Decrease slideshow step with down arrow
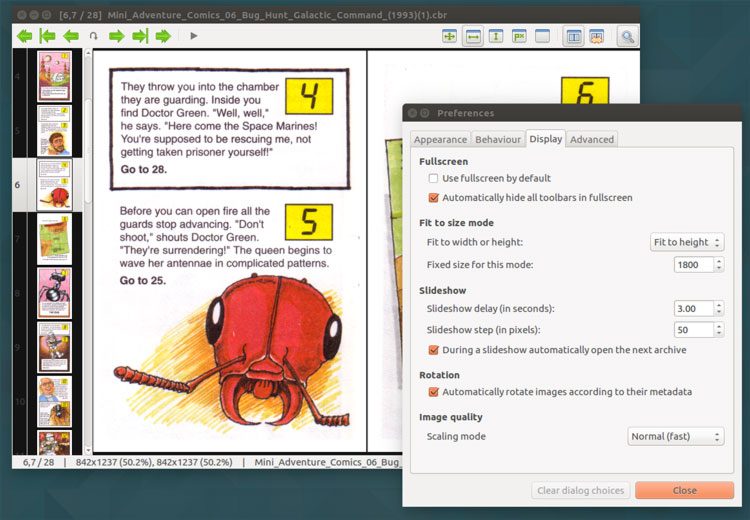 click(x=718, y=333)
